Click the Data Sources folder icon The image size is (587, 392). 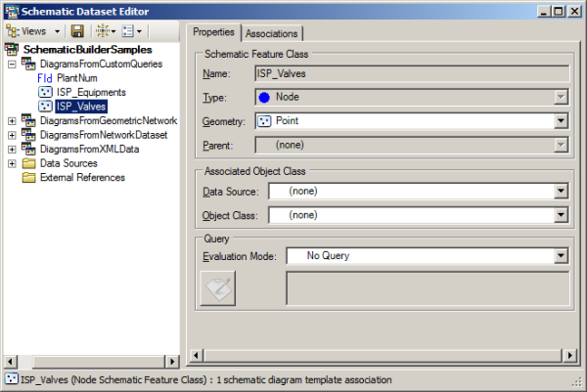tap(29, 163)
